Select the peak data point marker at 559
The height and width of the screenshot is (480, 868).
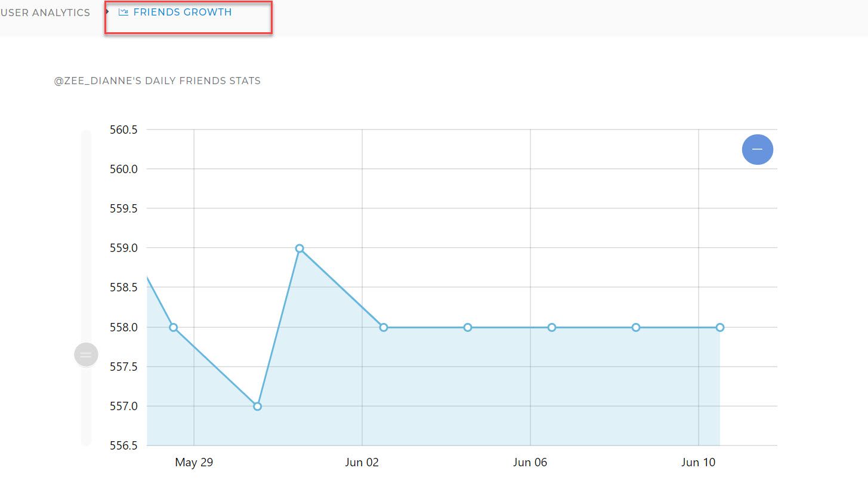pyautogui.click(x=299, y=248)
